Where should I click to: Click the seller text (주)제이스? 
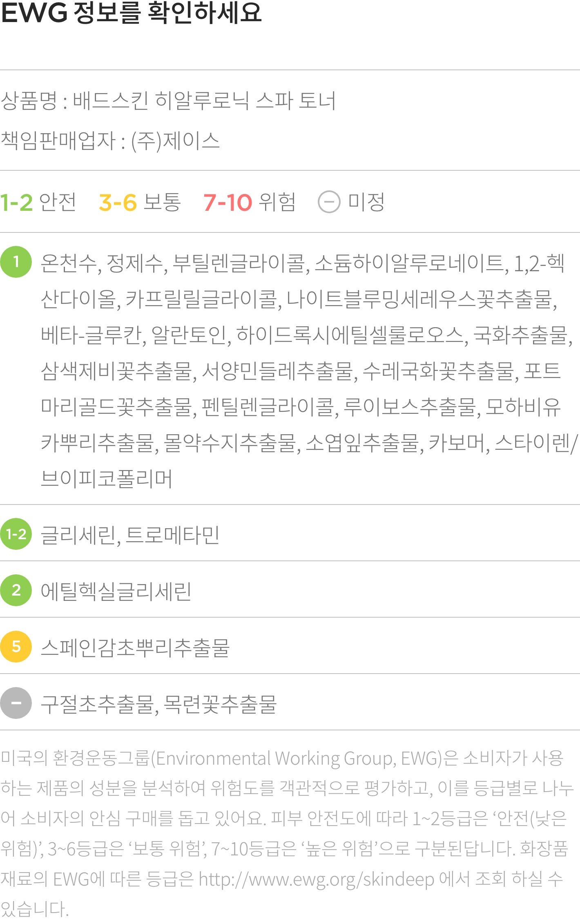point(175,141)
